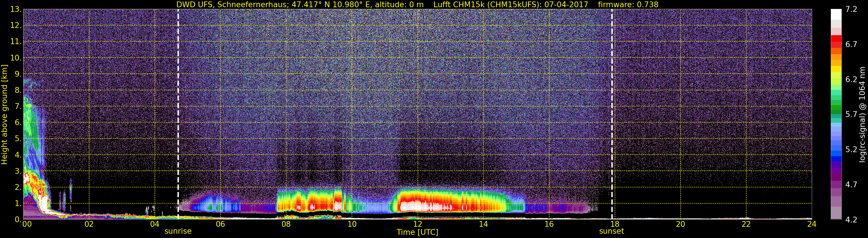Click the colorbar tick value 6.2
Image resolution: width=868 pixels, height=238 pixels.
pyautogui.click(x=851, y=79)
